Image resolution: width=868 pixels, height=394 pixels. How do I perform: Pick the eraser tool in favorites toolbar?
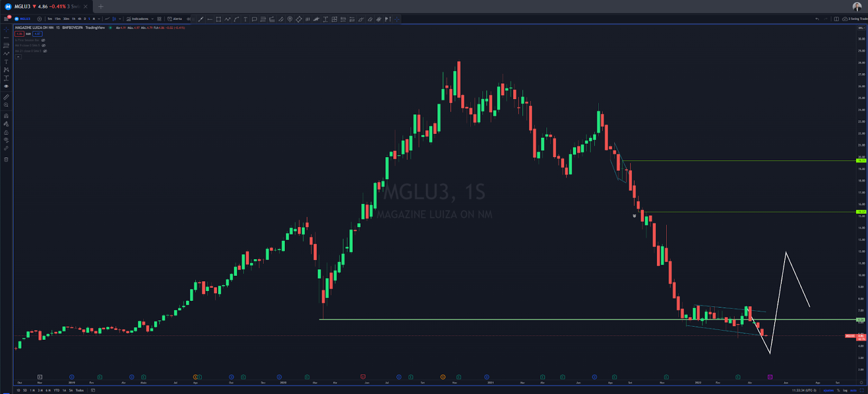click(369, 19)
